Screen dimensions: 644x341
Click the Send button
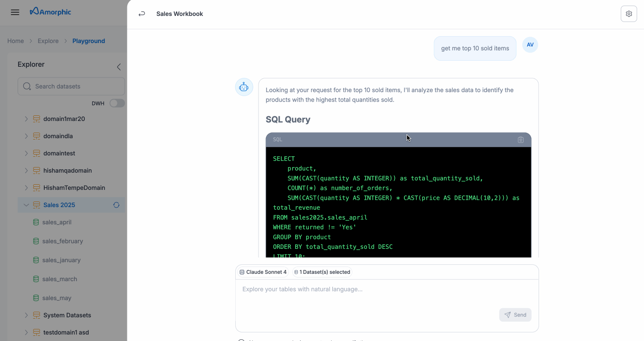coord(515,315)
